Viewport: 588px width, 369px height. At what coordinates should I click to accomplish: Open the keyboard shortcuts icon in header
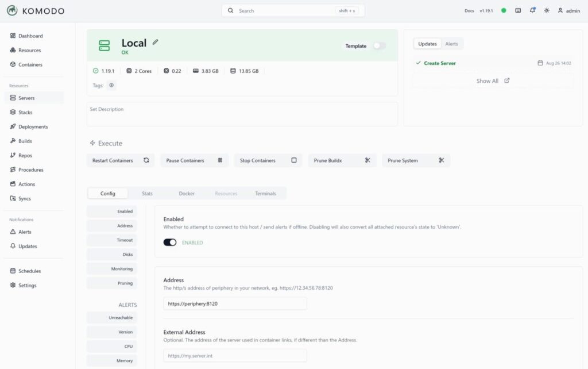pos(518,10)
